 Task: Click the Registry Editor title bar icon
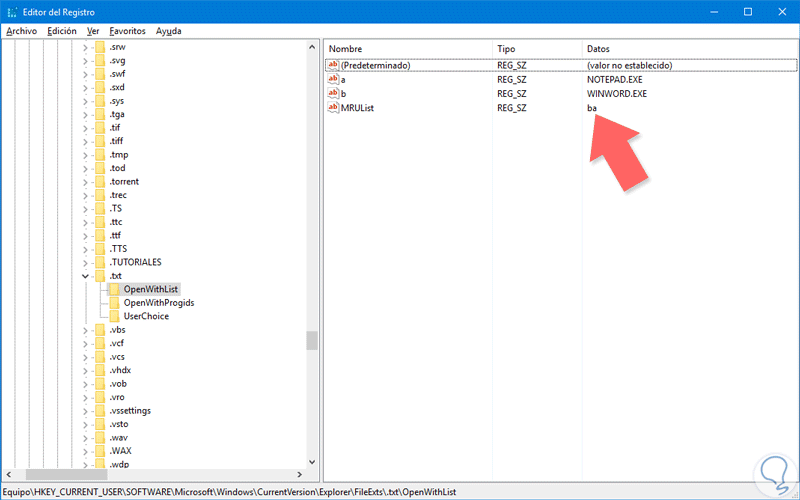[12, 12]
